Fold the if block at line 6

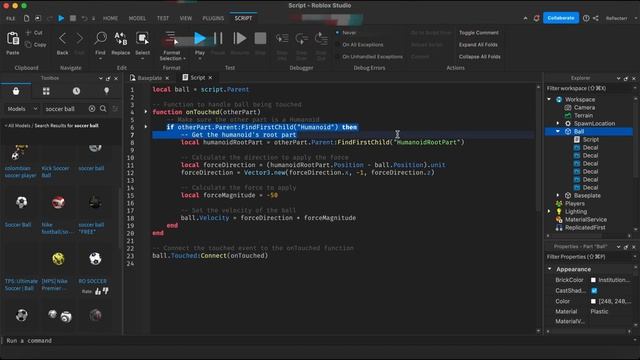[x=146, y=127]
